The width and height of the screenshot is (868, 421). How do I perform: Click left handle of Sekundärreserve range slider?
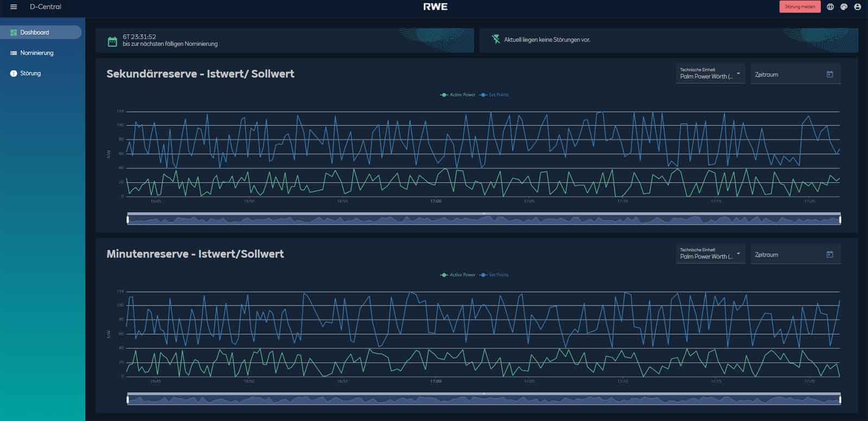point(128,219)
